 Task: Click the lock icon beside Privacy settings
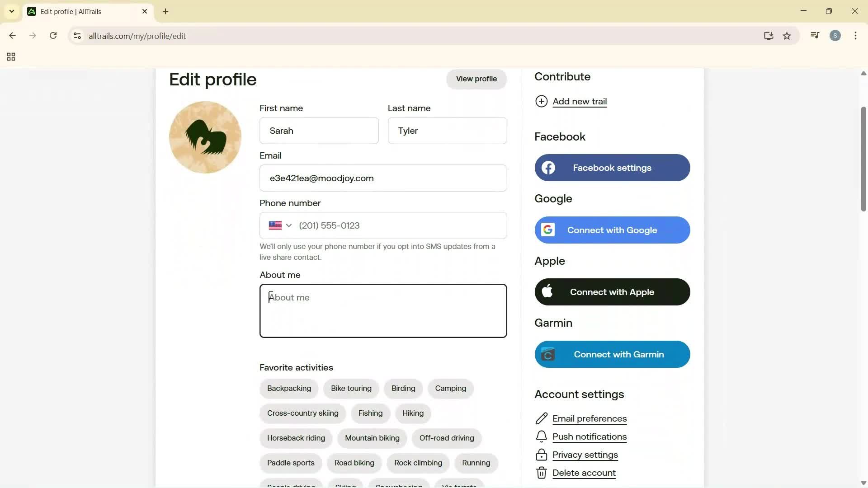542,455
